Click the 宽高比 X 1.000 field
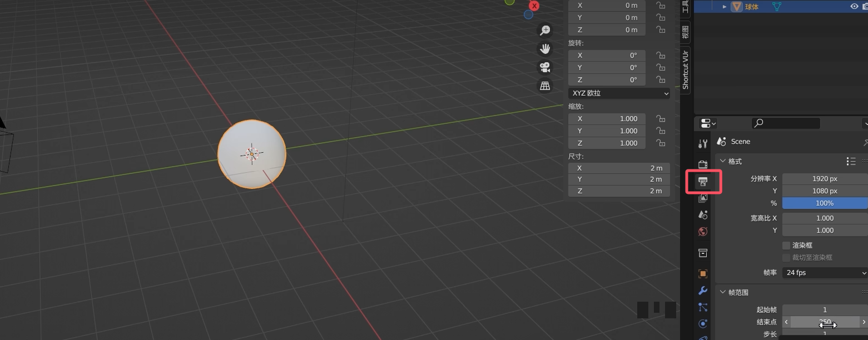The image size is (868, 340). point(825,218)
